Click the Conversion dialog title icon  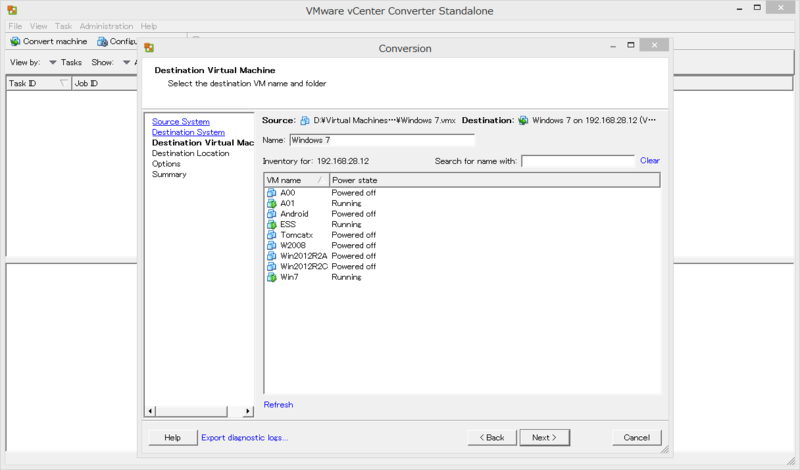coord(149,48)
